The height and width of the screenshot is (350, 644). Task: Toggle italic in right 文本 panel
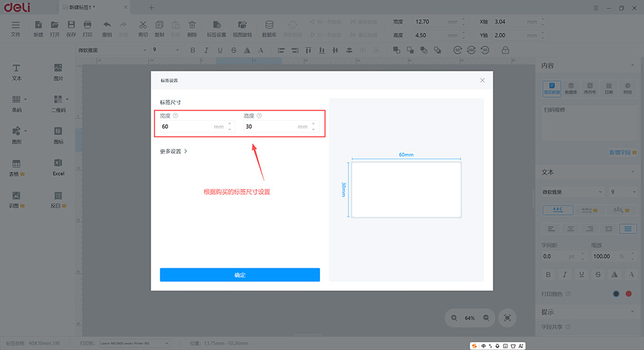[x=565, y=275]
